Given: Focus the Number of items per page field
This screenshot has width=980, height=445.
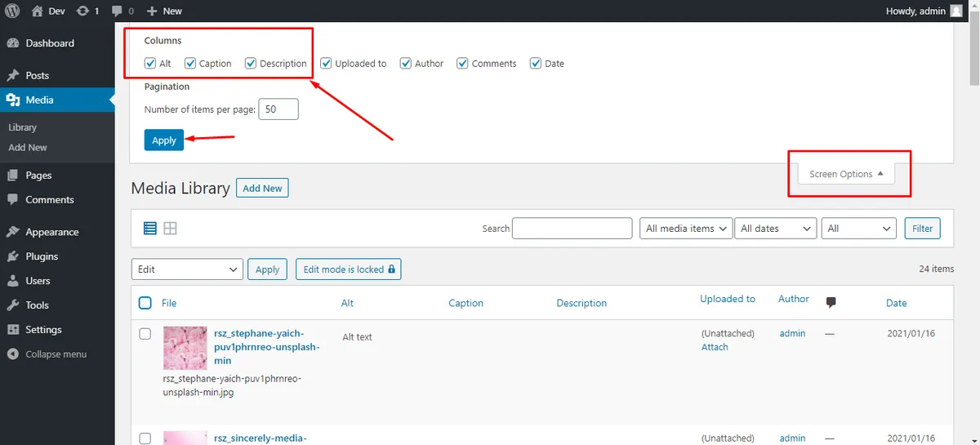Looking at the screenshot, I should click(278, 109).
